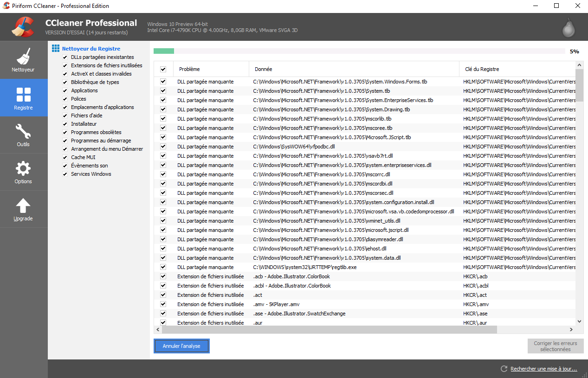Uncheck the .amv 5KPlayer row checkbox
Image resolution: width=588 pixels, height=378 pixels.
163,304
